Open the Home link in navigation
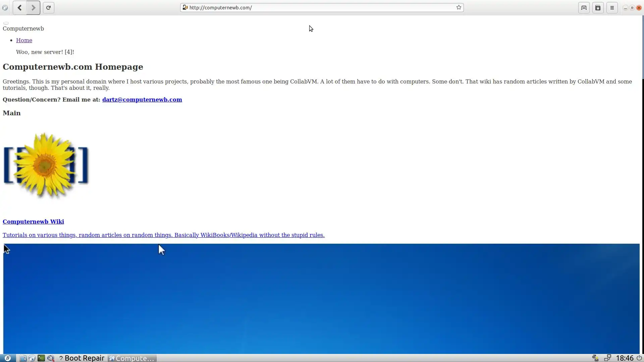The width and height of the screenshot is (644, 362). 24,40
